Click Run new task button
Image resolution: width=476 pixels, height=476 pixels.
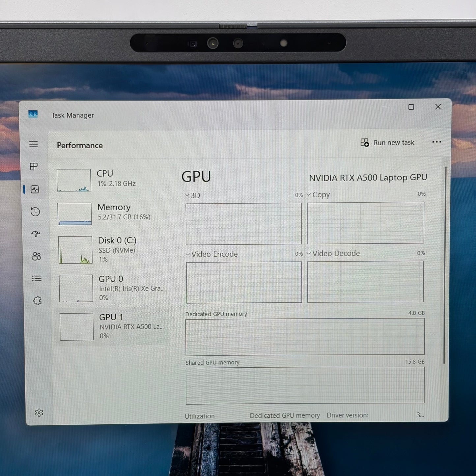(387, 143)
